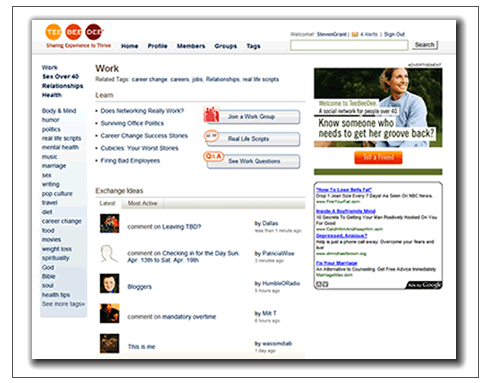Open the This is me post
Image resolution: width=488 pixels, height=383 pixels.
[x=142, y=347]
